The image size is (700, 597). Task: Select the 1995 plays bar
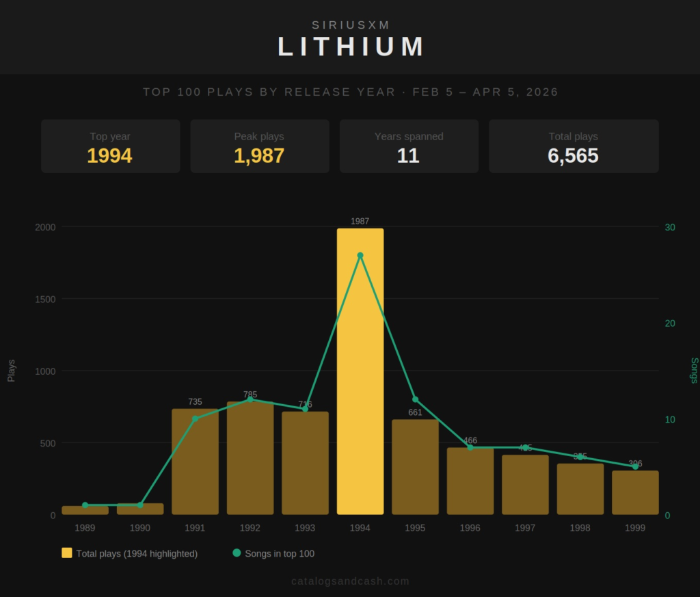pyautogui.click(x=415, y=467)
